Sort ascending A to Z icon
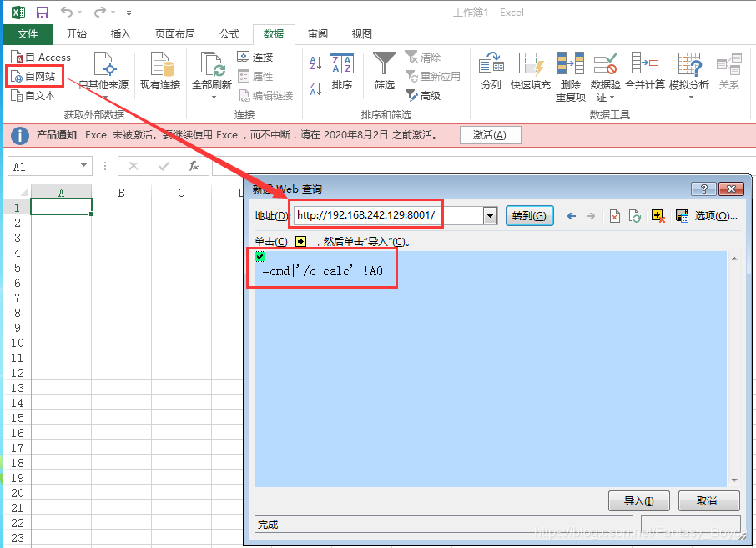This screenshot has height=548, width=756. click(315, 63)
